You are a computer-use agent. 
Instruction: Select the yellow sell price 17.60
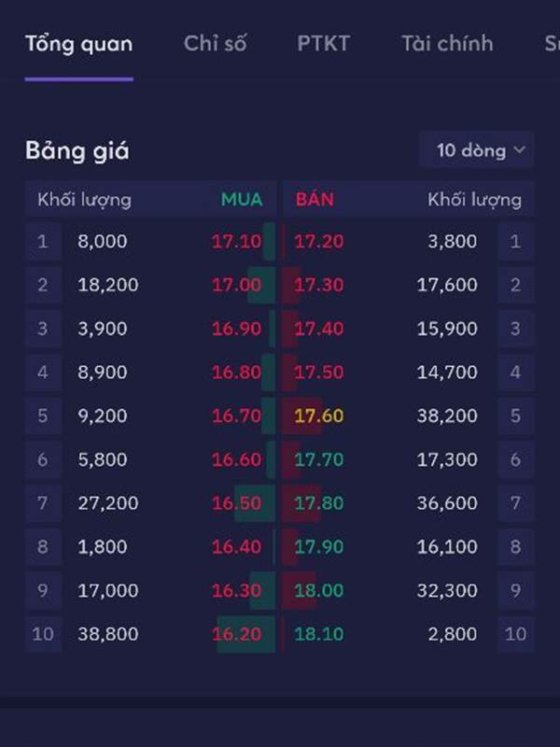coord(318,416)
